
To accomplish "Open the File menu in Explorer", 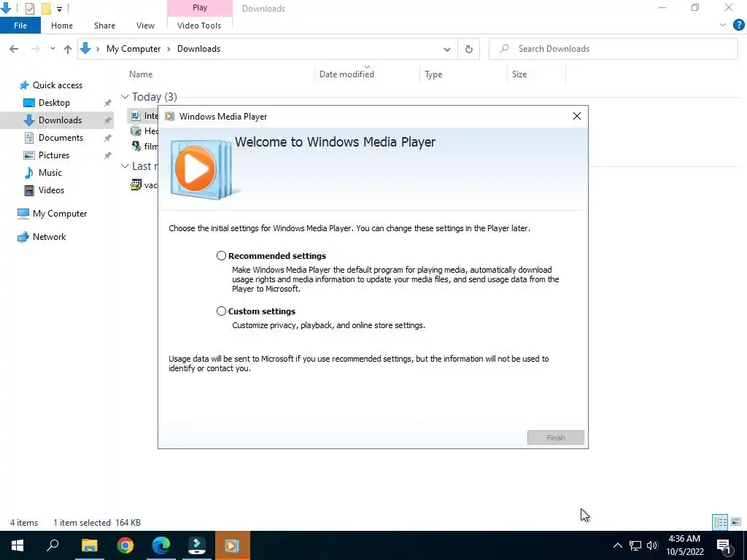I will 20,26.
